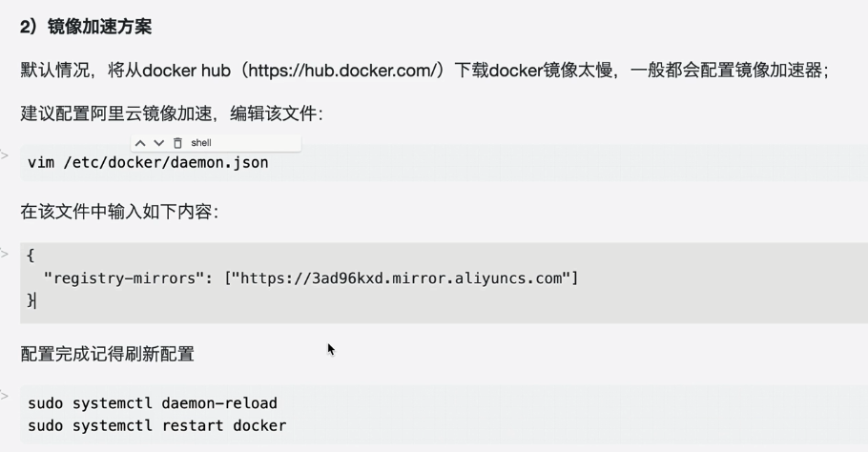Viewport: 868px width, 452px height.
Task: Click the vim /etc/docker/daemon.json command line
Action: [x=148, y=163]
